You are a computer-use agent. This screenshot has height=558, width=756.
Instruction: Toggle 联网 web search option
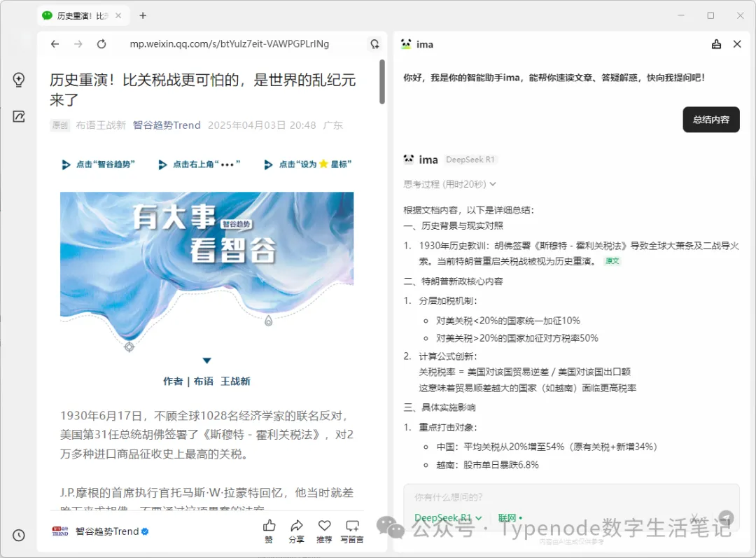point(510,518)
